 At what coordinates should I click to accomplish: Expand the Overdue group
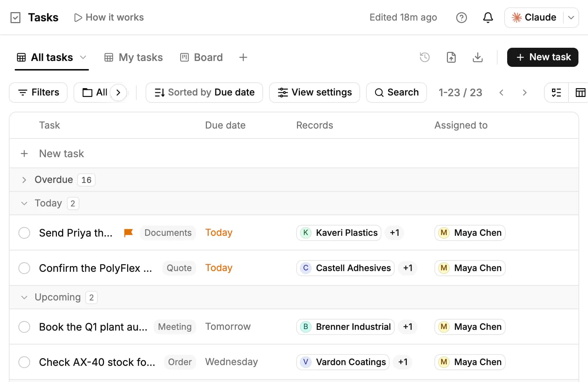pyautogui.click(x=24, y=180)
